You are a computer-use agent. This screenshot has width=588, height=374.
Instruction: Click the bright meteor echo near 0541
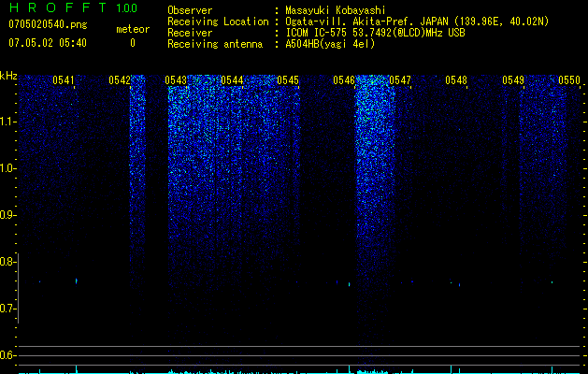pos(77,281)
